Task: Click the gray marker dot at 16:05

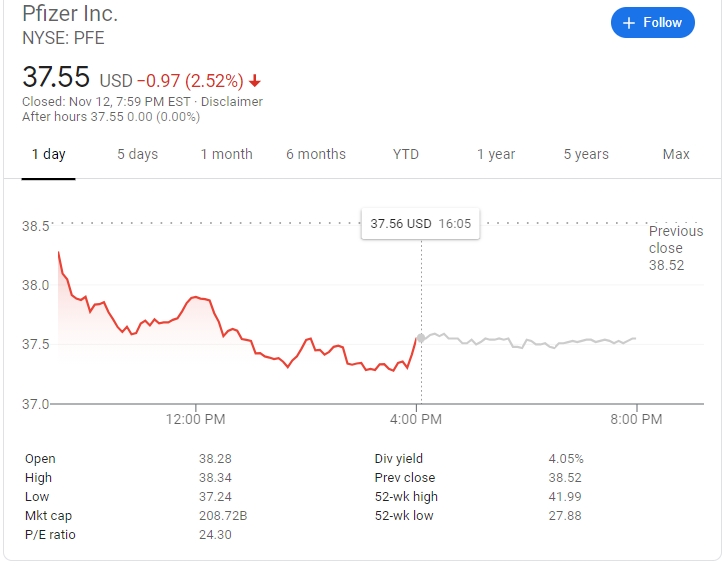Action: click(x=421, y=338)
